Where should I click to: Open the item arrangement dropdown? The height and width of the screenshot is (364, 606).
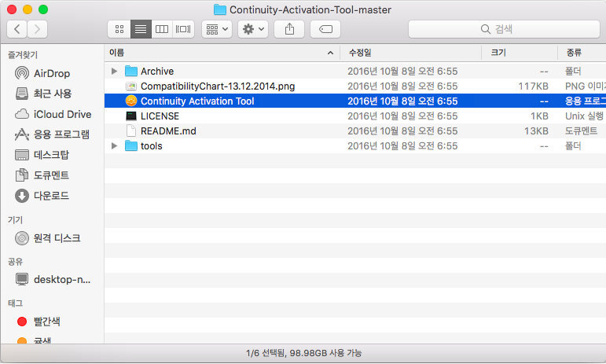pyautogui.click(x=217, y=29)
